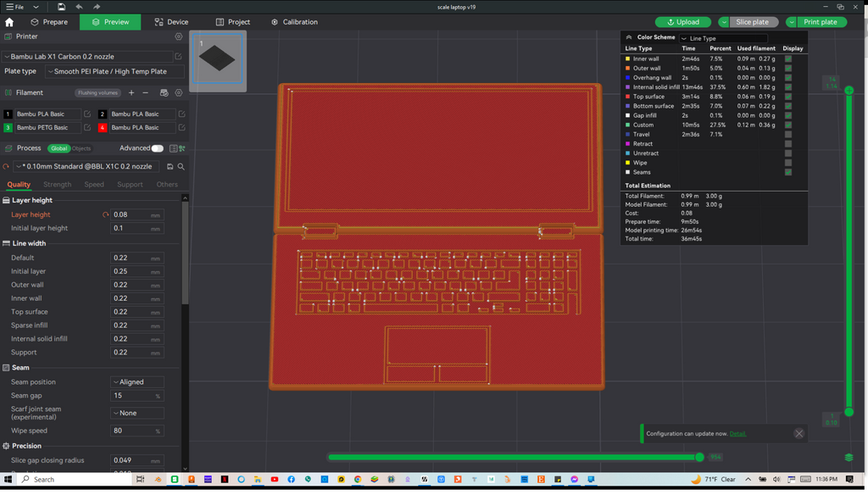
Task: Click the top handle of vertical layer slider
Action: (849, 90)
